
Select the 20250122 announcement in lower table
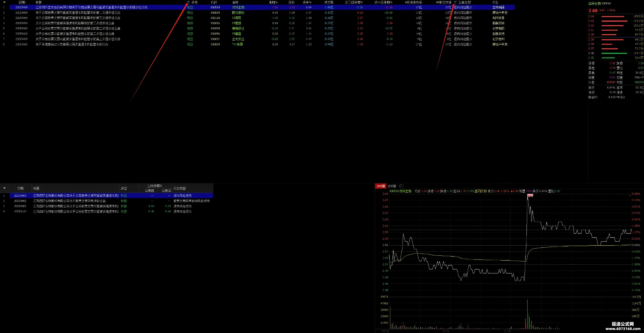111,211
